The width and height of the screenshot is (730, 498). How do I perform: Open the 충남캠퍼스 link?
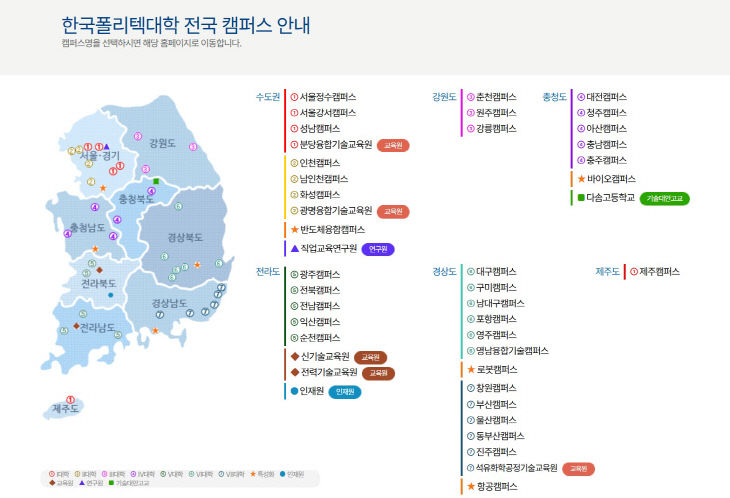click(x=606, y=144)
